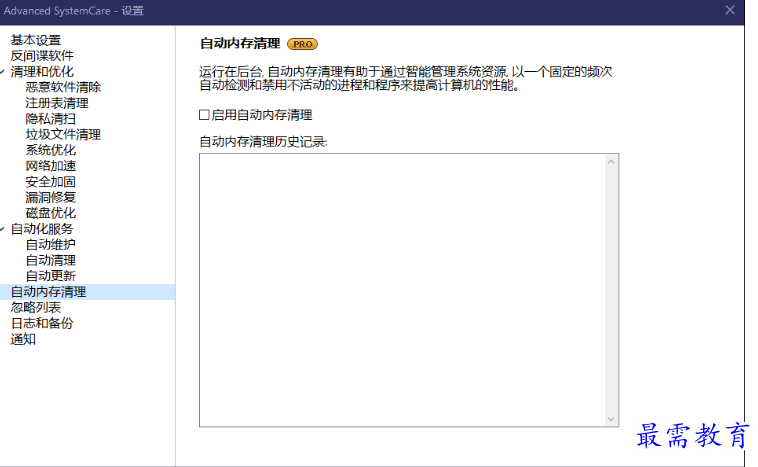Collapse the 自动化服务 tree arrow
The height and width of the screenshot is (467, 758).
pyautogui.click(x=2, y=229)
